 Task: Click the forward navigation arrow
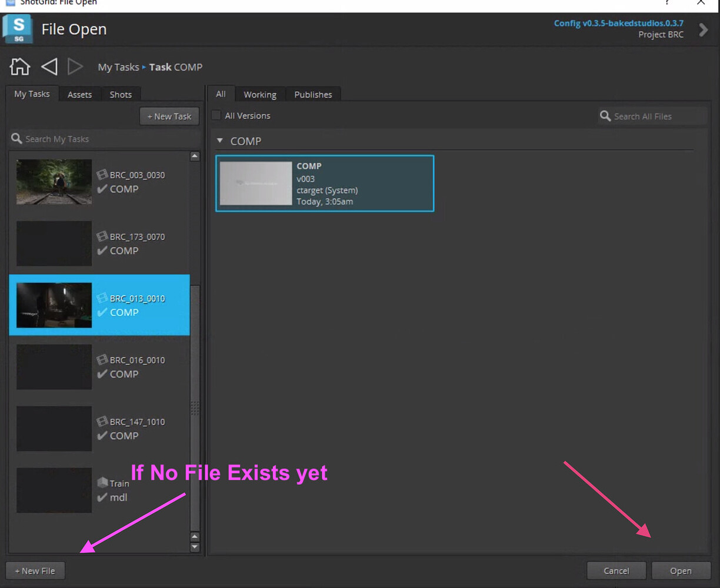[x=75, y=66]
